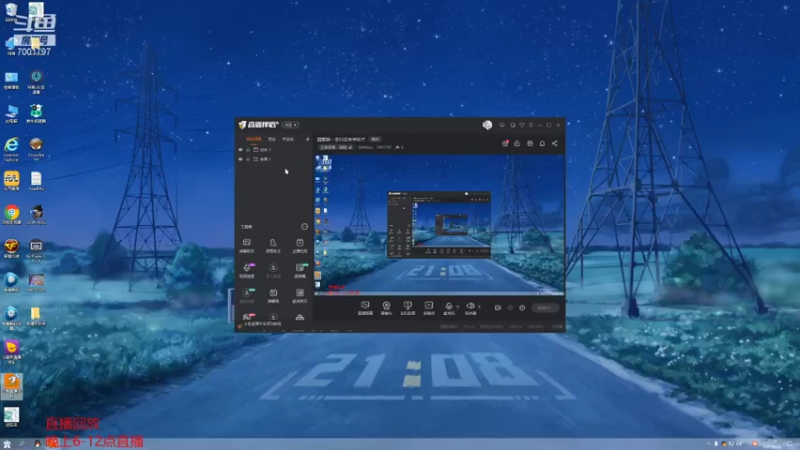Add a new scene with the plus icon
This screenshot has width=800, height=450.
[308, 139]
